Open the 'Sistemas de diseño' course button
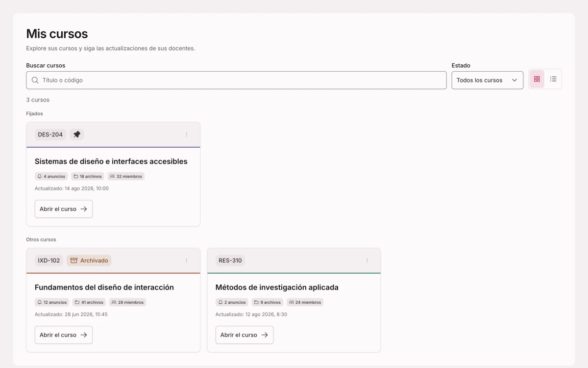Image resolution: width=588 pixels, height=368 pixels. [x=64, y=209]
